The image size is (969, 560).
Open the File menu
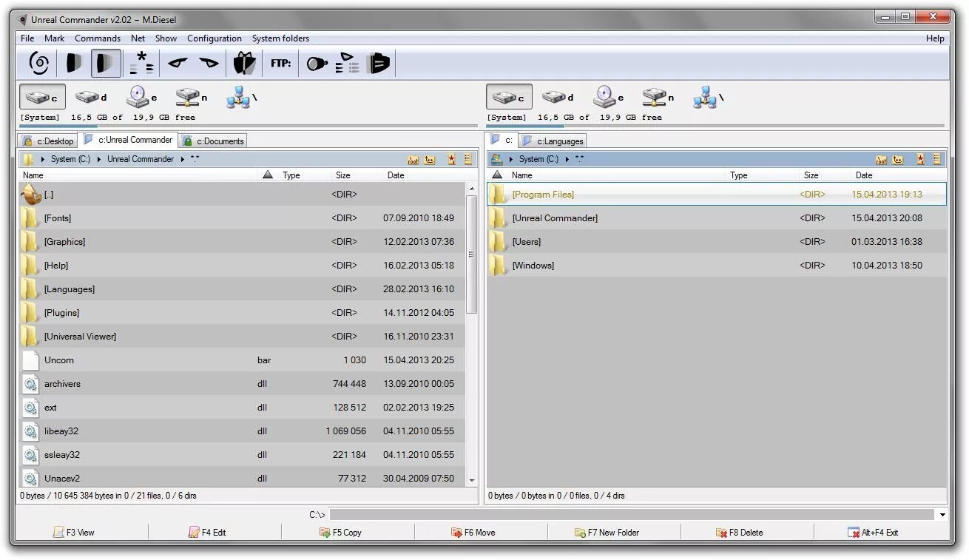pyautogui.click(x=27, y=38)
